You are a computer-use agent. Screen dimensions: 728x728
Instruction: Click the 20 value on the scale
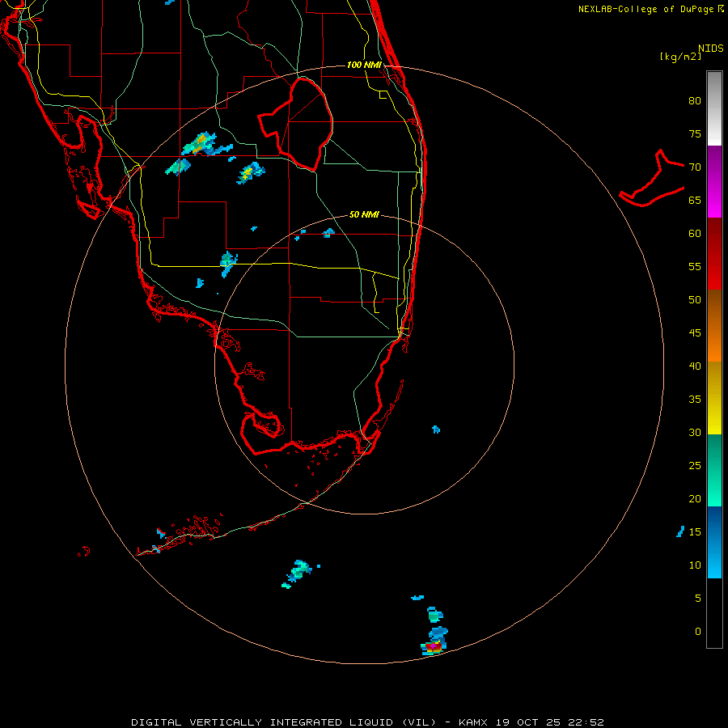click(695, 498)
